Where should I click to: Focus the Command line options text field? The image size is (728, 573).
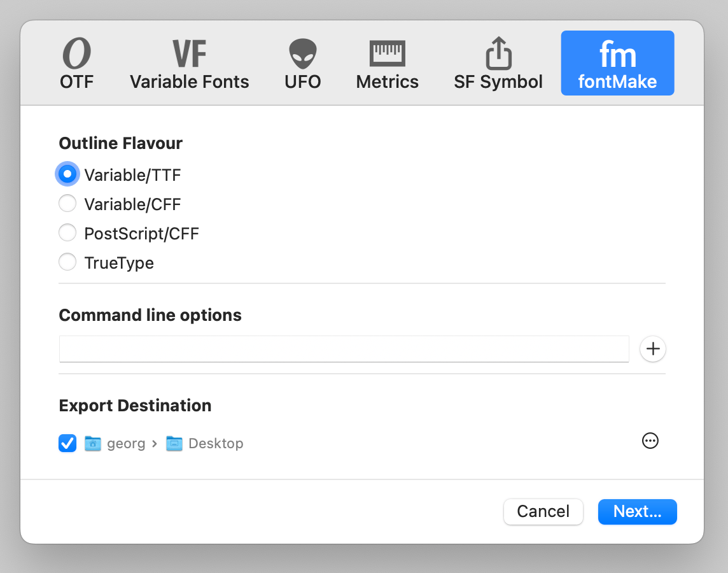tap(344, 349)
